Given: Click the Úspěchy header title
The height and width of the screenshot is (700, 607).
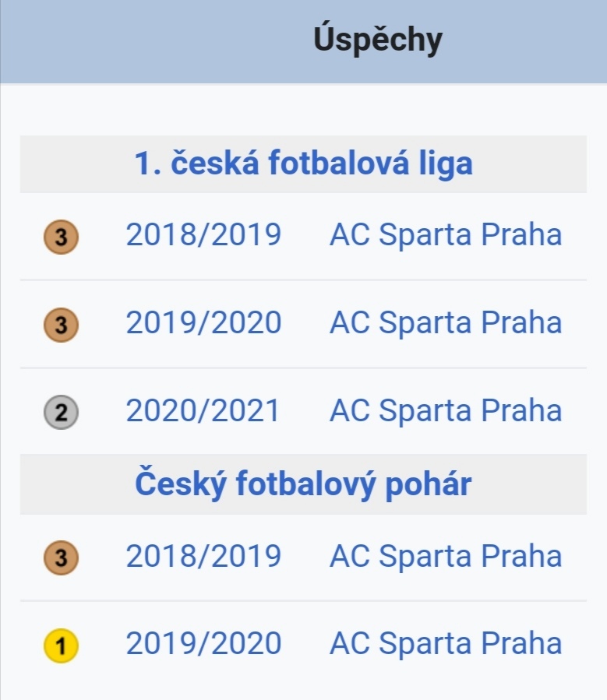Looking at the screenshot, I should click(x=378, y=40).
